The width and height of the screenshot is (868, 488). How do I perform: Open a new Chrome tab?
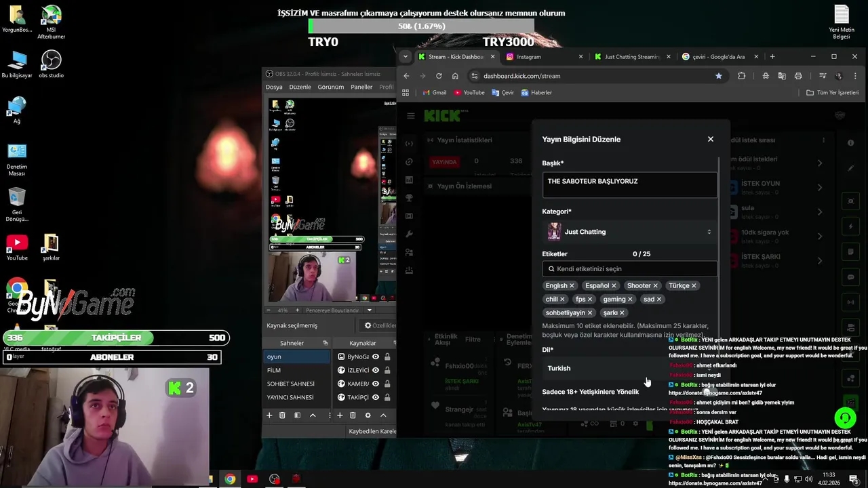click(x=772, y=57)
